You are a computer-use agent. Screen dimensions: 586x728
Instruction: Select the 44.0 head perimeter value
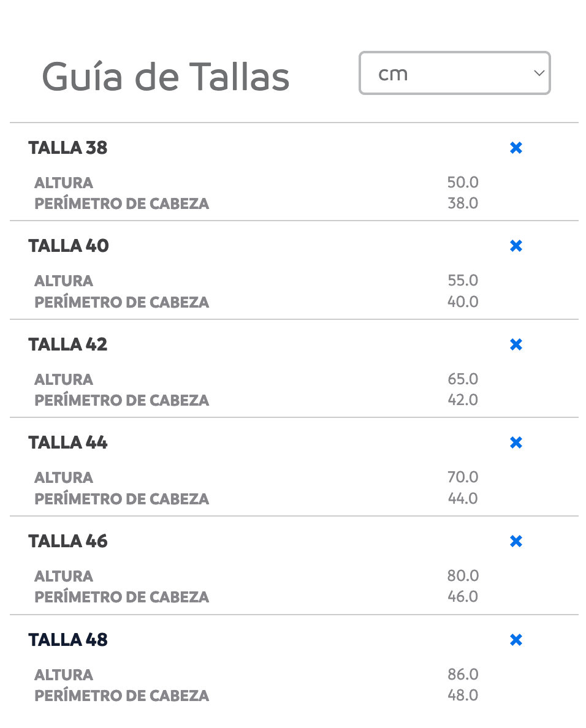click(x=463, y=498)
